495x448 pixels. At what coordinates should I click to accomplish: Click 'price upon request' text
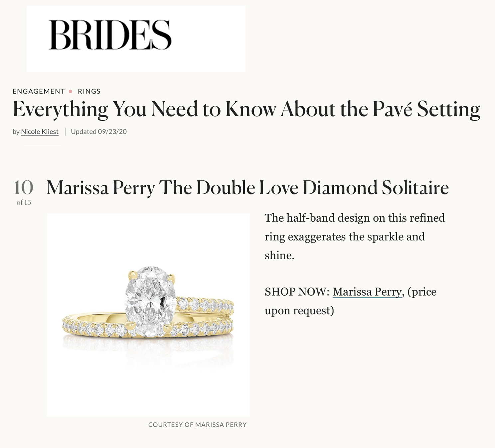click(x=351, y=301)
